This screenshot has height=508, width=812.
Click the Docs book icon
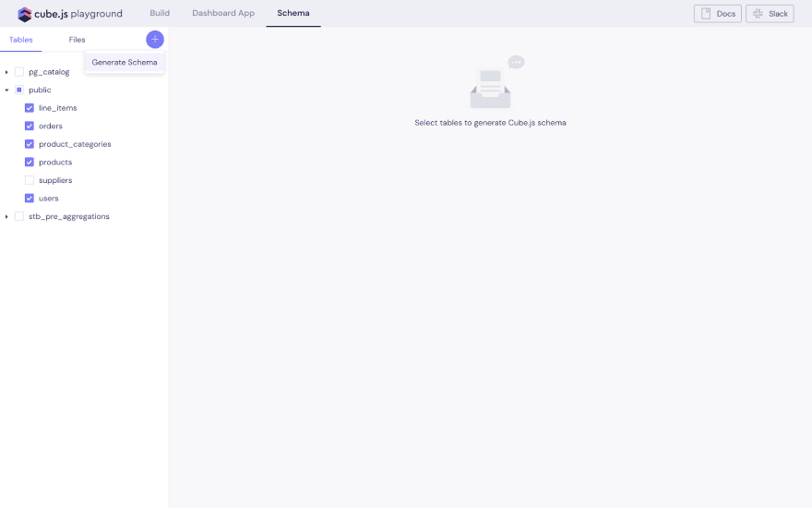coord(706,14)
